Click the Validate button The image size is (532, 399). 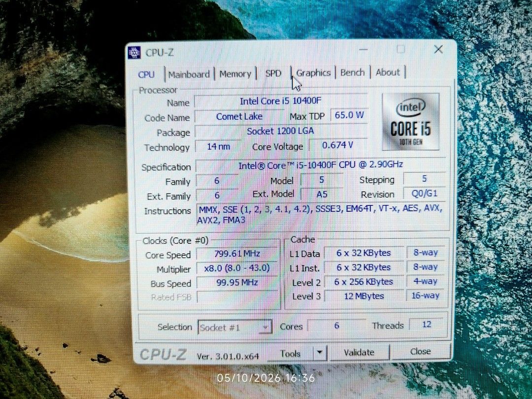point(359,353)
